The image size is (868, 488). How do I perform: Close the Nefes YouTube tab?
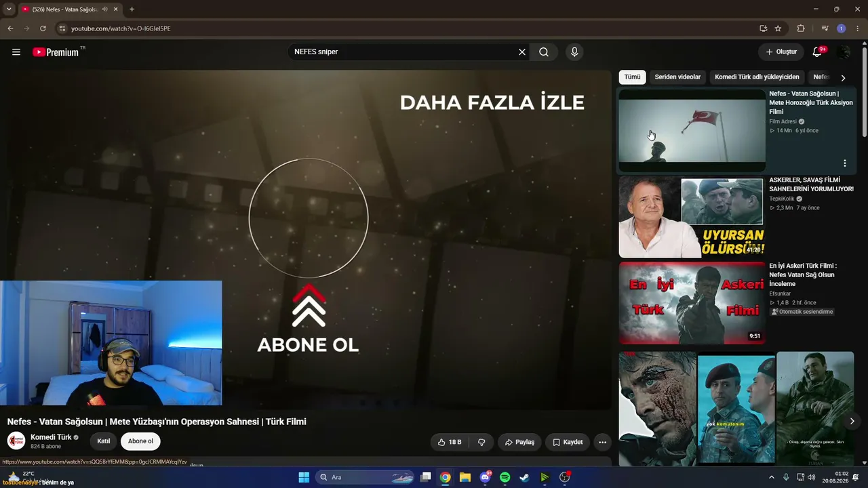116,9
